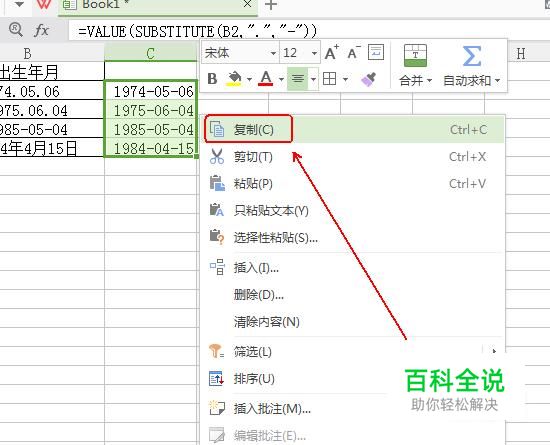Click the format painter brush icon
The width and height of the screenshot is (550, 445).
tap(369, 79)
